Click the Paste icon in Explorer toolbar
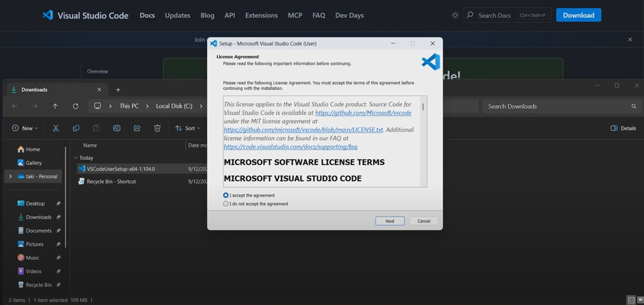This screenshot has width=644, height=305. click(x=96, y=128)
